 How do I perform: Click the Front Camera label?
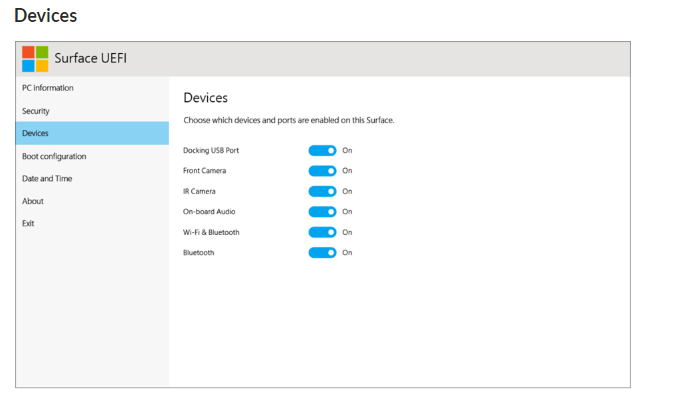(x=204, y=171)
